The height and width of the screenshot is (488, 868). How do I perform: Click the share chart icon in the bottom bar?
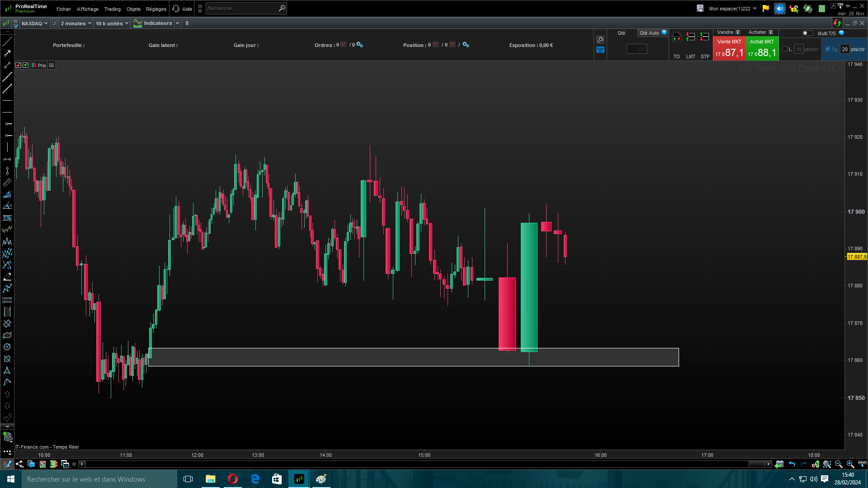click(x=19, y=464)
